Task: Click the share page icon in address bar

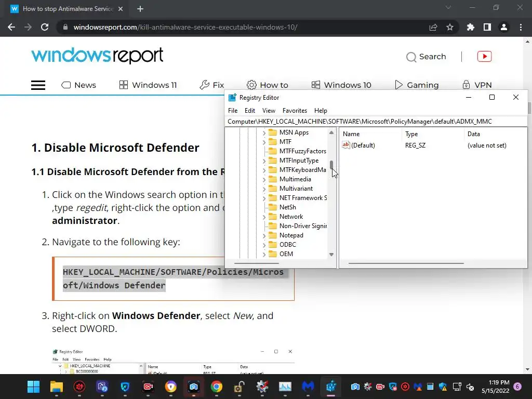Action: (433, 27)
